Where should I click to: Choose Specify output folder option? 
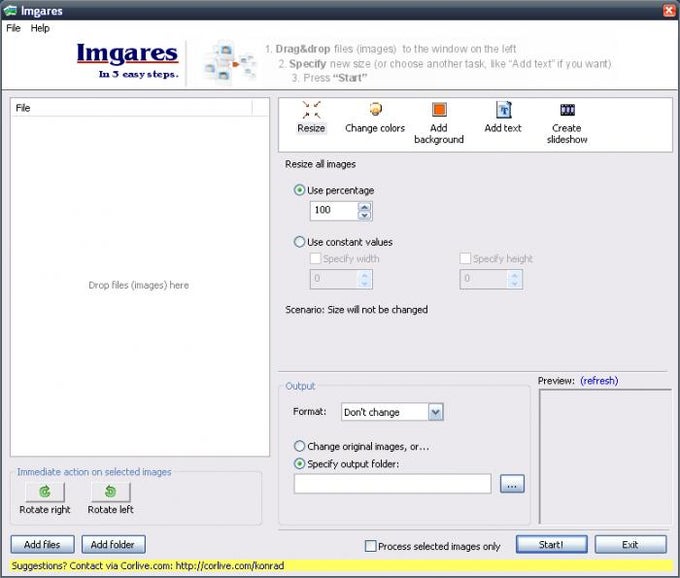(299, 464)
